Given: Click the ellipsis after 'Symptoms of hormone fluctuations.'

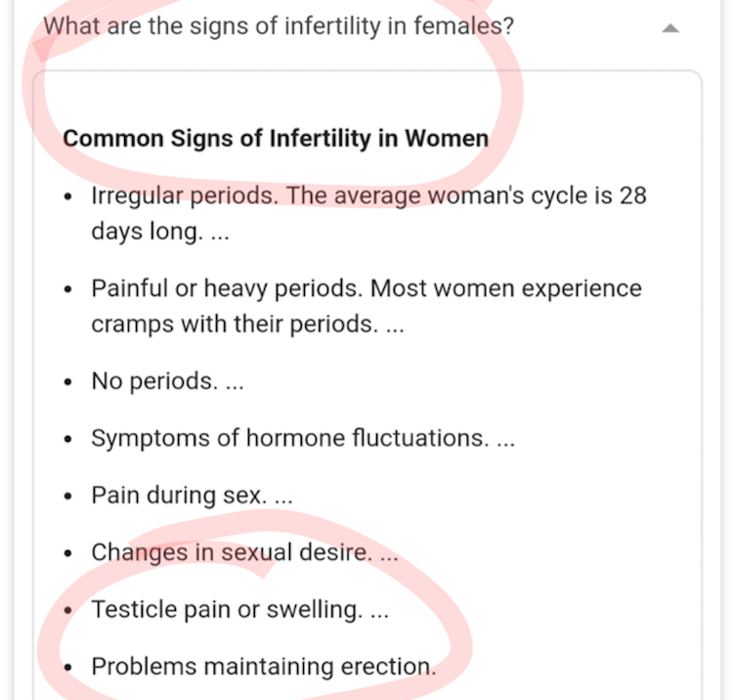Looking at the screenshot, I should [x=505, y=439].
